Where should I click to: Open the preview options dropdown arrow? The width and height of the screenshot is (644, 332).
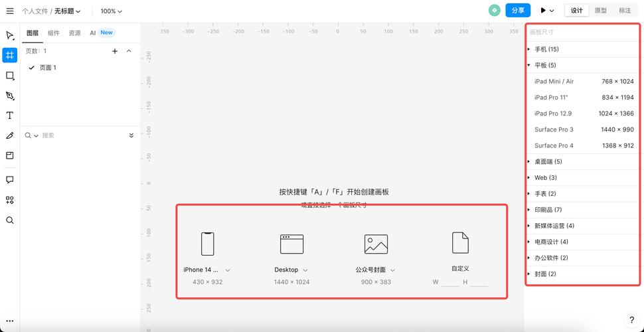(552, 11)
